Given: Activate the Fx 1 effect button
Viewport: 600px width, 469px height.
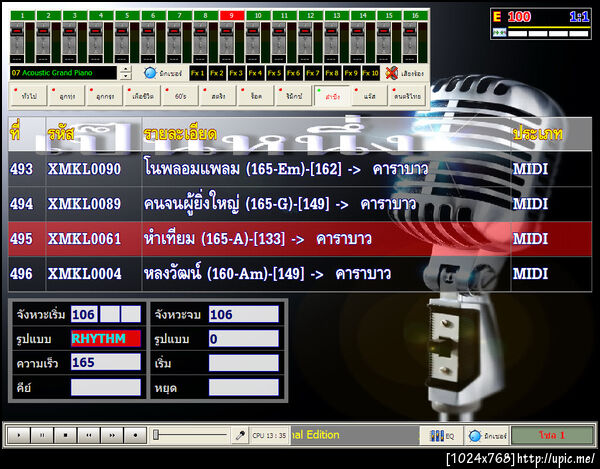Looking at the screenshot, I should 198,73.
